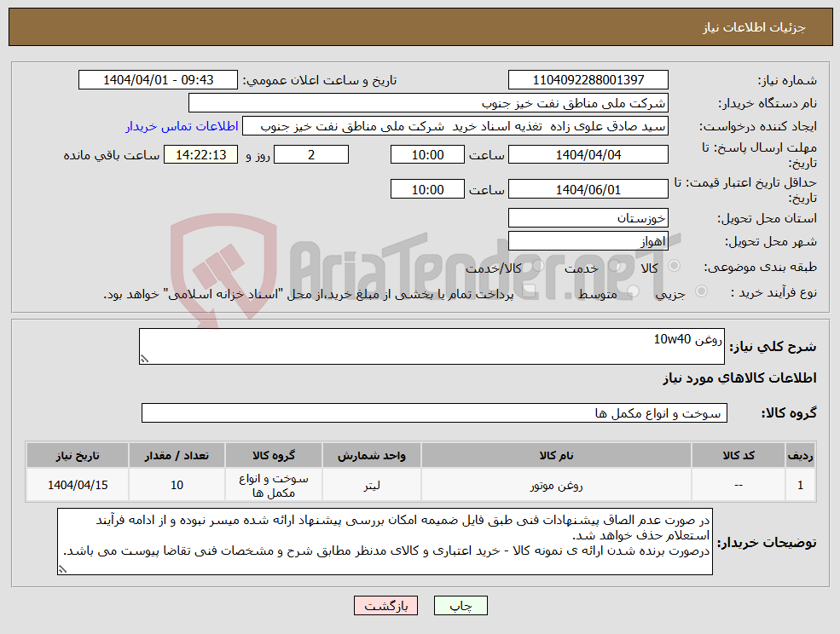840x634 pixels.
Task: Click the quantity cell showing 10
Action: click(x=177, y=485)
